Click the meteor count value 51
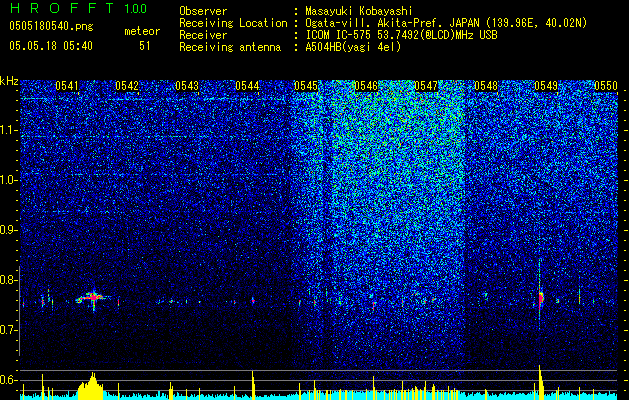 click(144, 46)
